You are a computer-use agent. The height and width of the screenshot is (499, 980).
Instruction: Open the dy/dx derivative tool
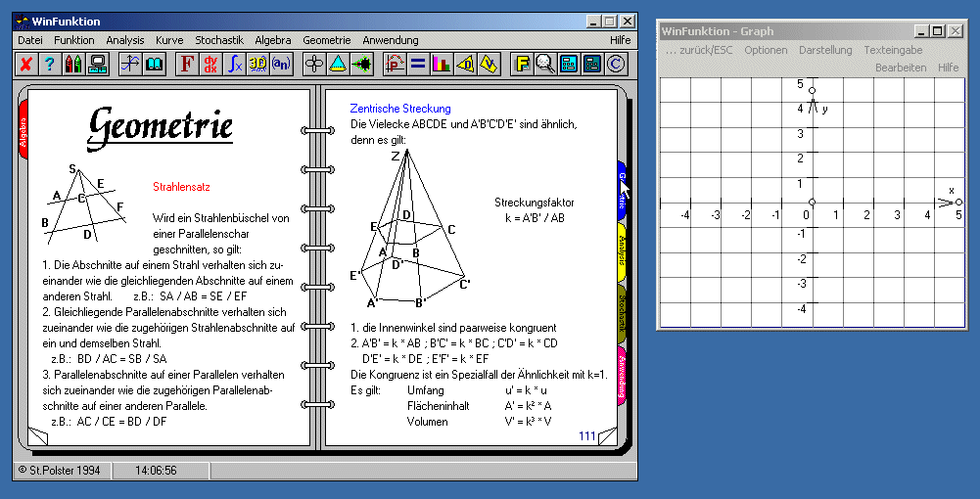click(210, 64)
